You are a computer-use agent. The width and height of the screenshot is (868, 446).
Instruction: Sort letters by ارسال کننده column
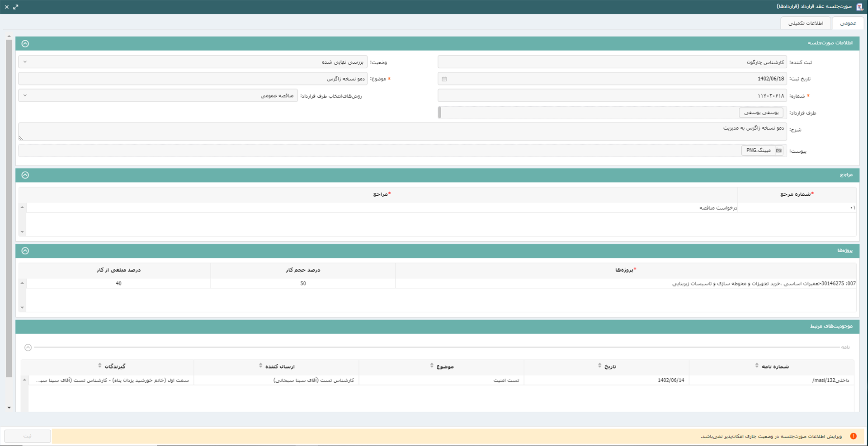260,366
